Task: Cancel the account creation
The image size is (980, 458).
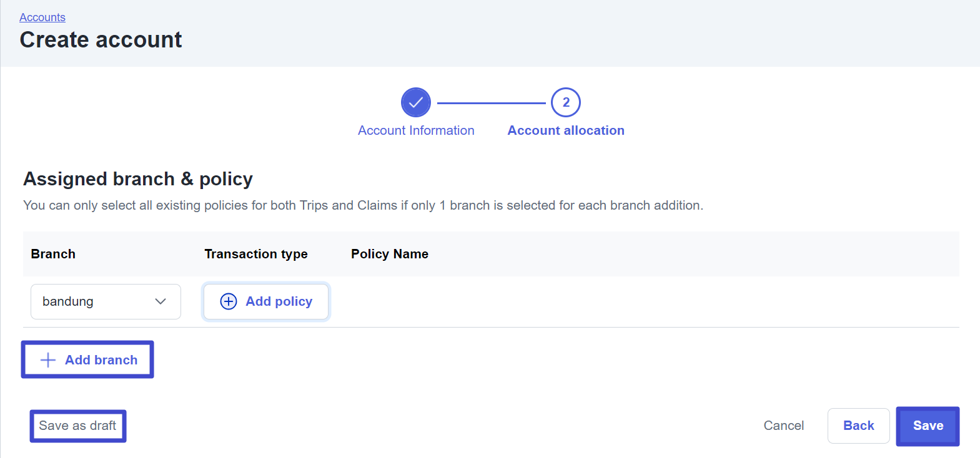Action: click(783, 426)
